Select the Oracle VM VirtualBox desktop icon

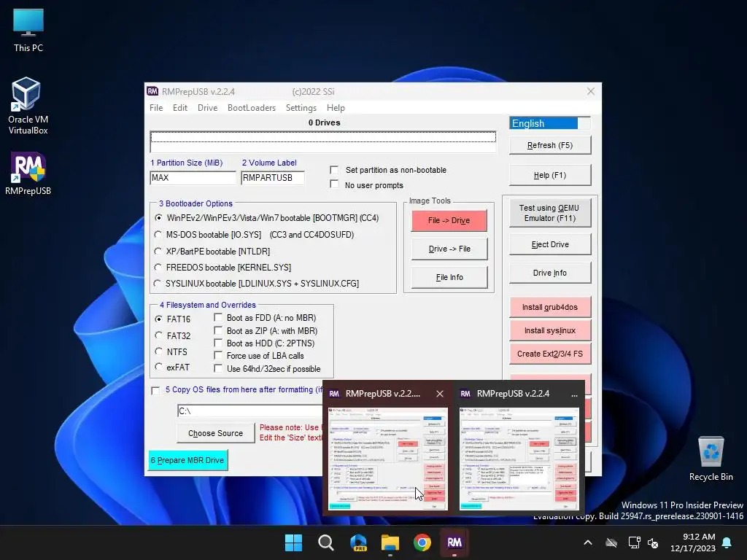click(28, 106)
